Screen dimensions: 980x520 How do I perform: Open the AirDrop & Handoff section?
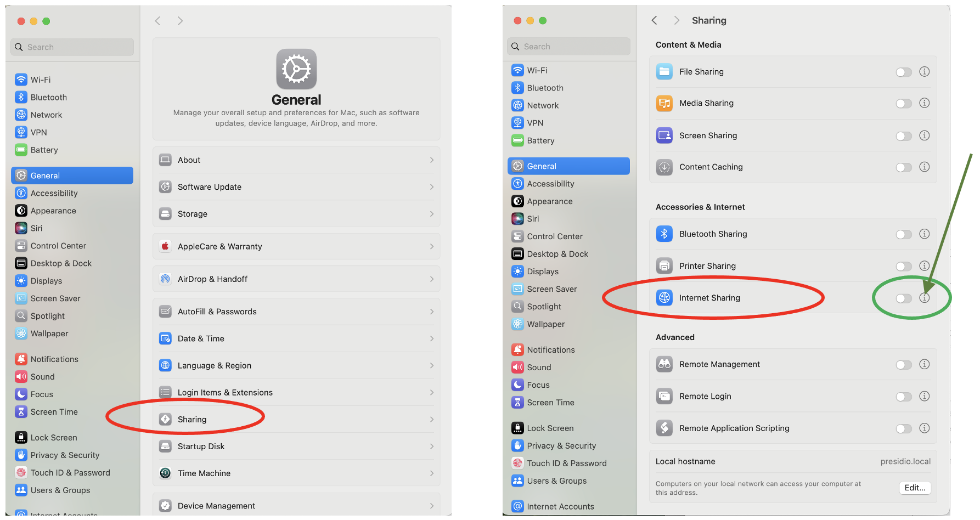click(296, 279)
